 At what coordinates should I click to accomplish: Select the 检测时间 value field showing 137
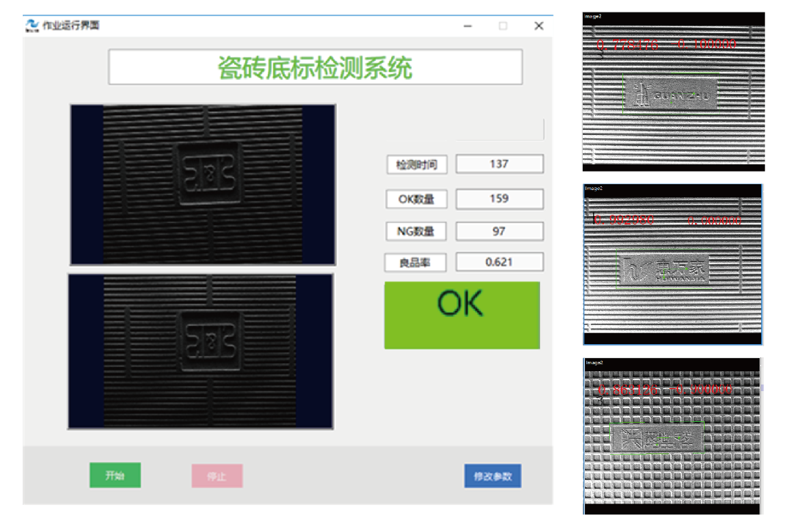click(499, 164)
